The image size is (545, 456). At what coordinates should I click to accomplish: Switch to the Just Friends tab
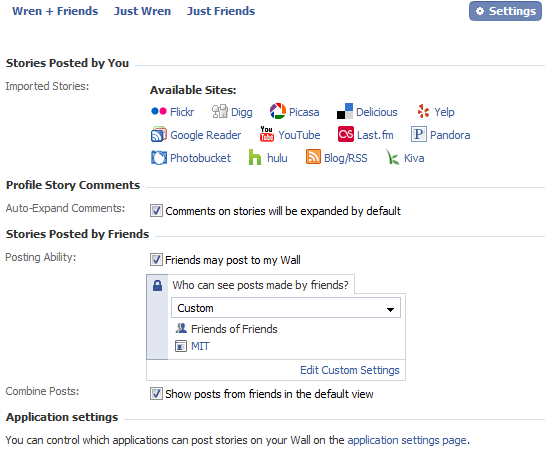click(221, 11)
